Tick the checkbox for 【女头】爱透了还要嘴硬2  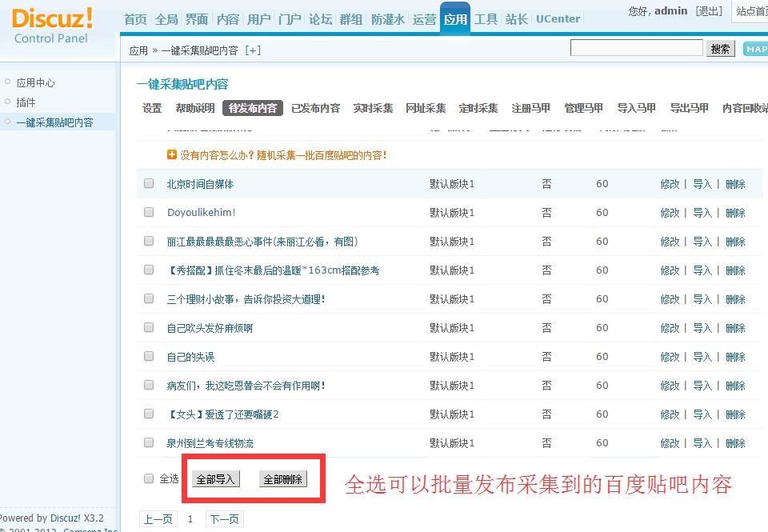coord(149,414)
